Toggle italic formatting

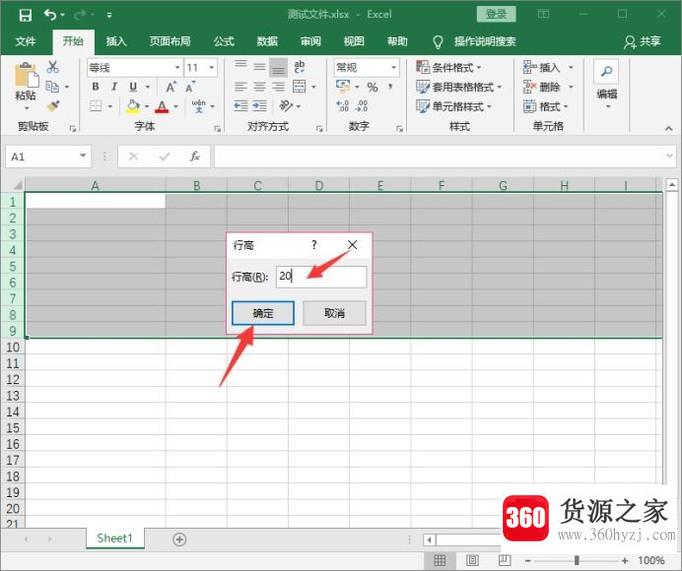tap(114, 87)
